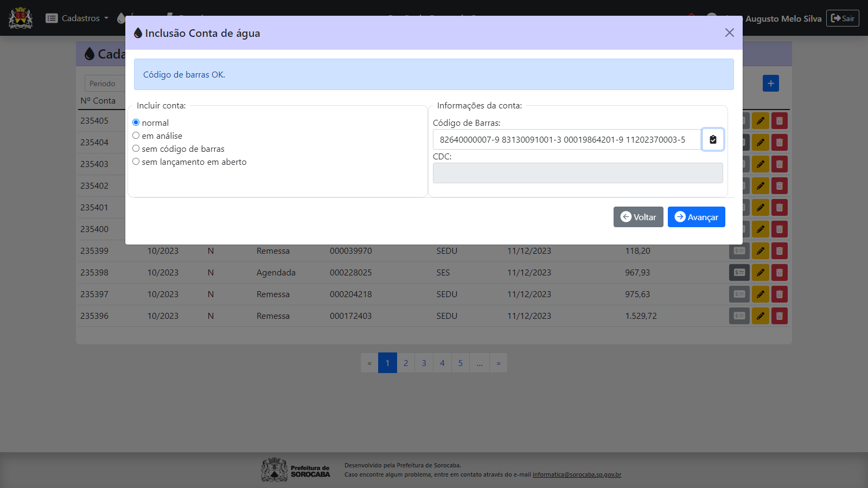Click the blue plus add button

tap(770, 84)
